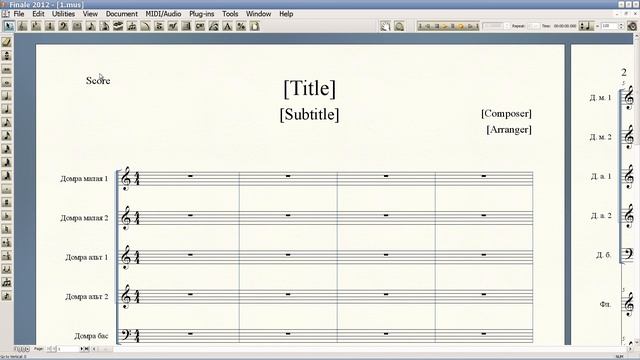
Task: Adjust the tempo stepper arrows
Action: coord(621,26)
